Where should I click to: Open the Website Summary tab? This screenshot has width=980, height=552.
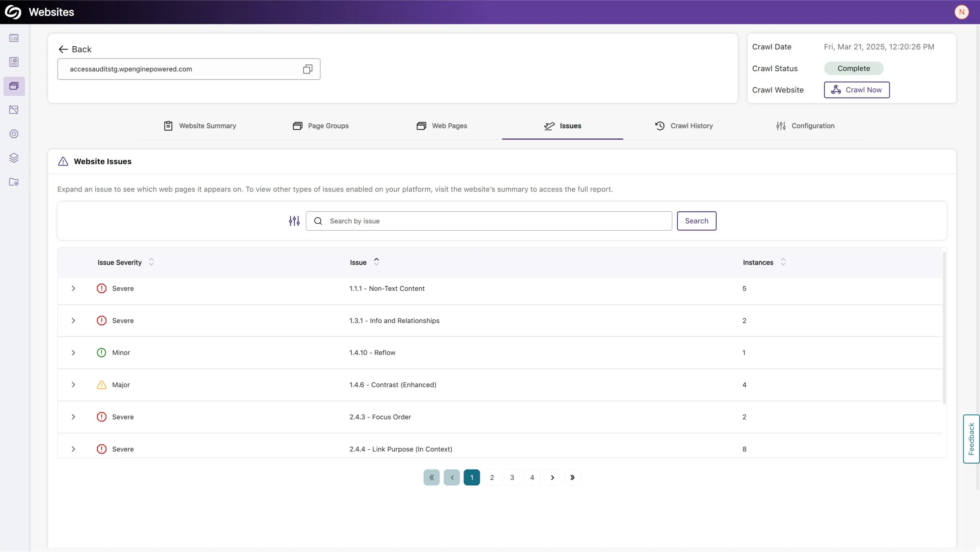pyautogui.click(x=200, y=126)
